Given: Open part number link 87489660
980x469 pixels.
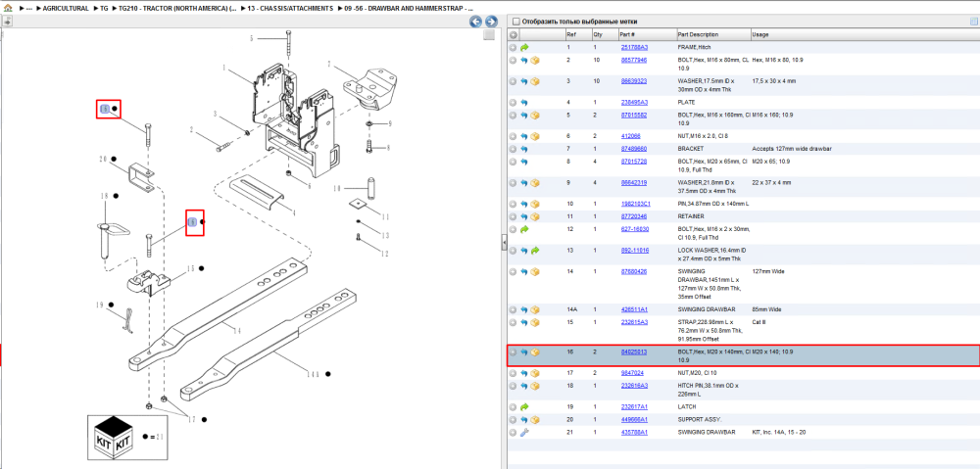Looking at the screenshot, I should pyautogui.click(x=634, y=149).
